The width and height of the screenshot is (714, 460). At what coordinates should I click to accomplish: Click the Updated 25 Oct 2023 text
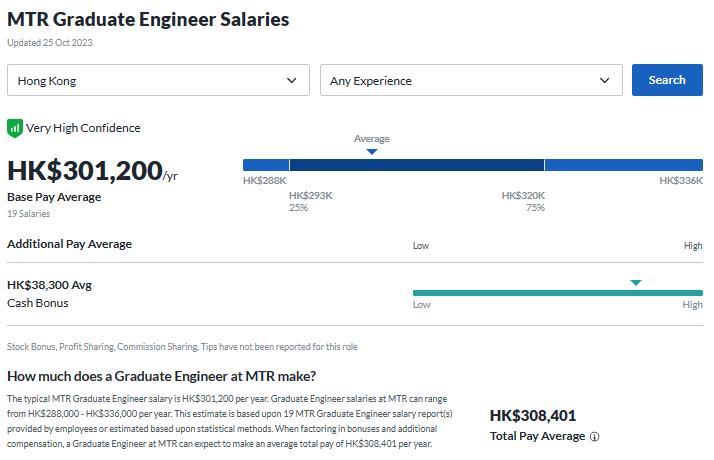click(x=50, y=43)
